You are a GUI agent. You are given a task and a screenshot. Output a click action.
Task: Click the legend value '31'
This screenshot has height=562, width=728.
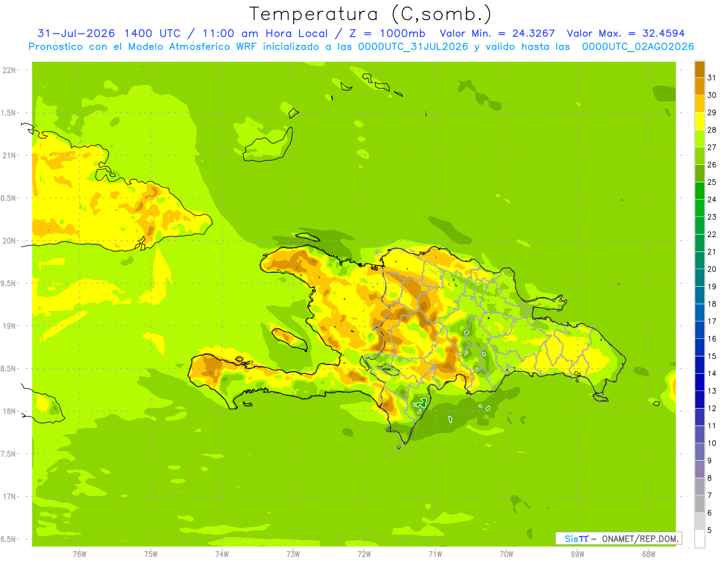coord(712,78)
